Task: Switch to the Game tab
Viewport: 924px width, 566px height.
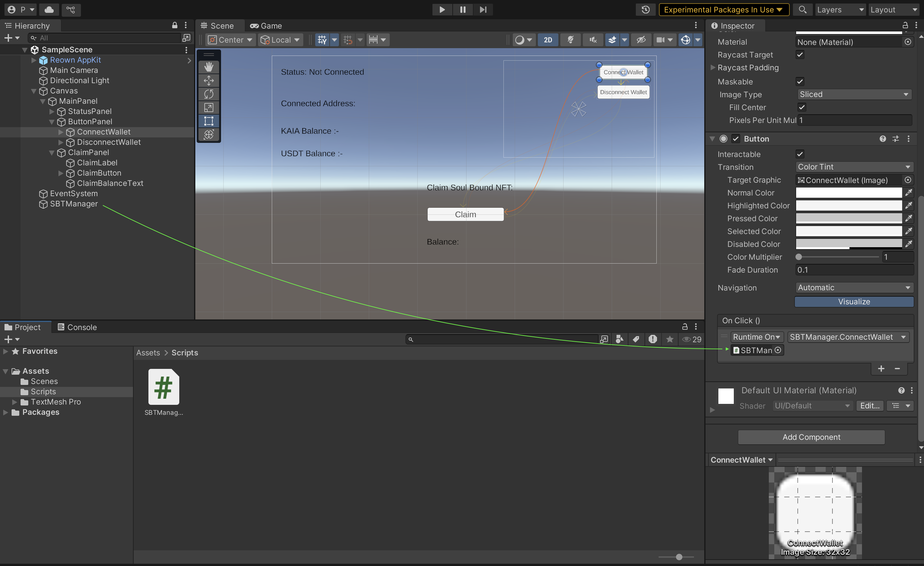Action: (x=266, y=26)
